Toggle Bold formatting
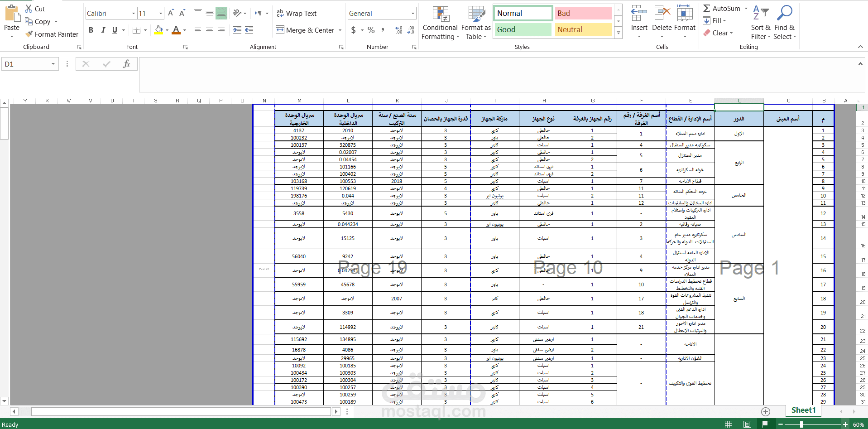 pyautogui.click(x=91, y=30)
